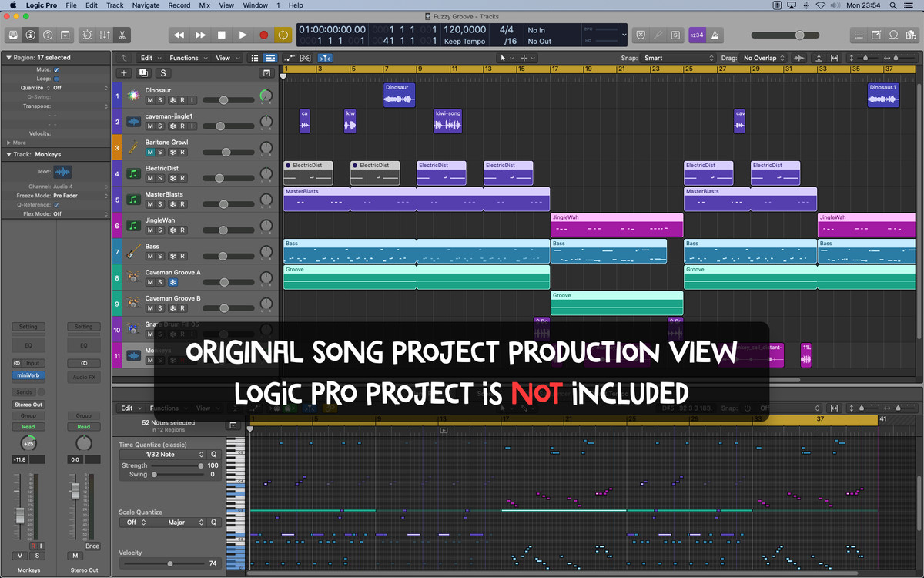Open the Note Pad icon
The image size is (924, 578).
pos(876,35)
